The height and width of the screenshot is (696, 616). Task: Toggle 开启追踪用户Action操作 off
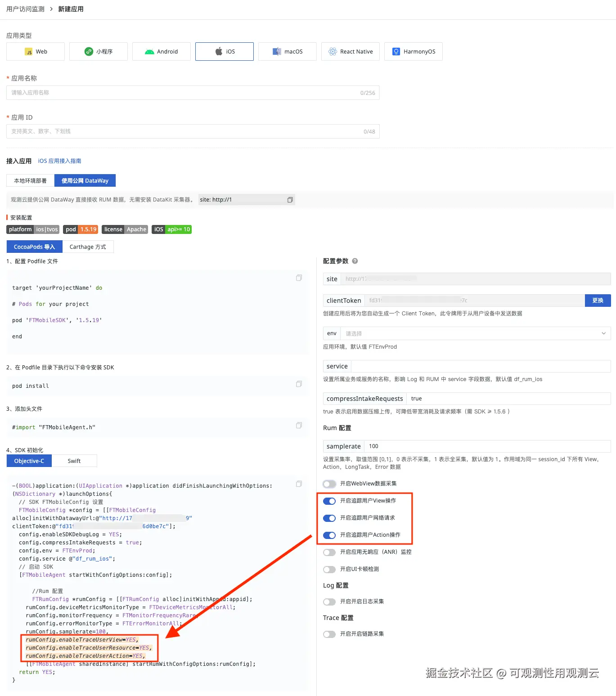(x=329, y=535)
